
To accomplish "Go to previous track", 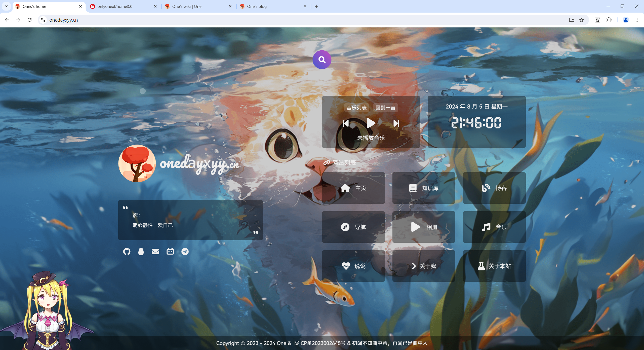I will tap(346, 123).
